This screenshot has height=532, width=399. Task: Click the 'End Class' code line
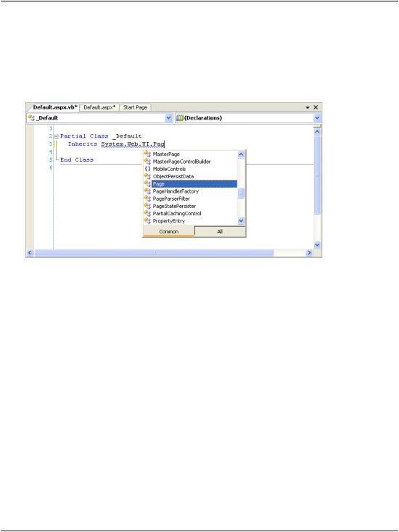[x=77, y=159]
